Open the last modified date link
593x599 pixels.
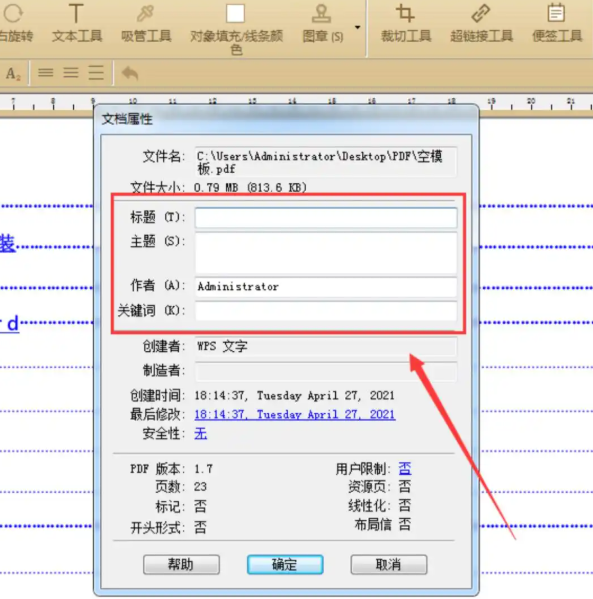[x=295, y=414]
